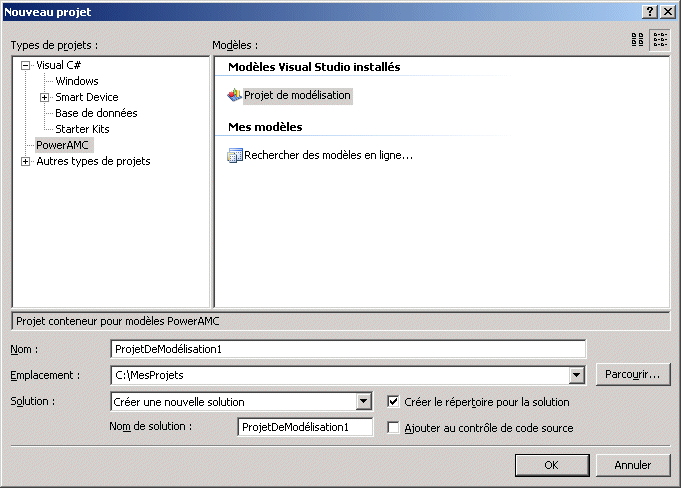Select Starter Kits project type
Viewport: 681px width, 488px height.
click(x=82, y=129)
